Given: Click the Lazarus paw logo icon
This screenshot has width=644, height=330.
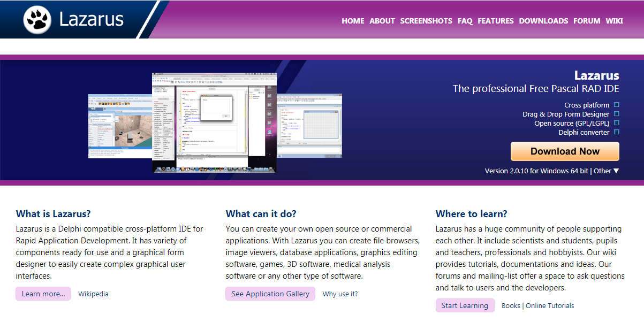Looking at the screenshot, I should [37, 19].
